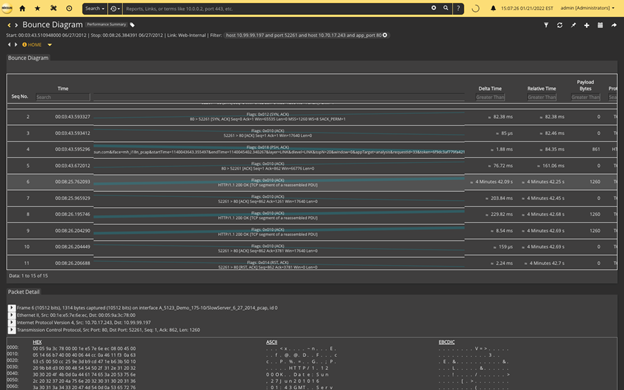Remove the filter using the X icon

click(385, 35)
